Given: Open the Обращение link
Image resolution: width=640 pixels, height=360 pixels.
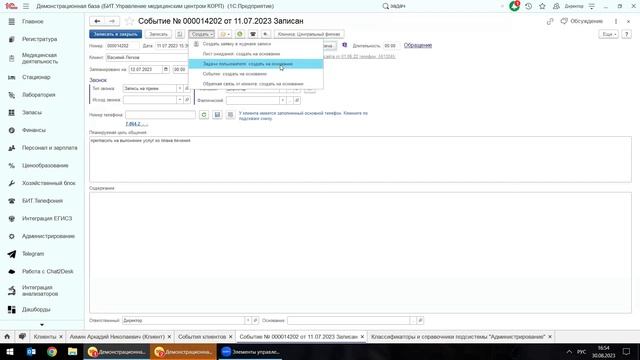Looking at the screenshot, I should 418,45.
